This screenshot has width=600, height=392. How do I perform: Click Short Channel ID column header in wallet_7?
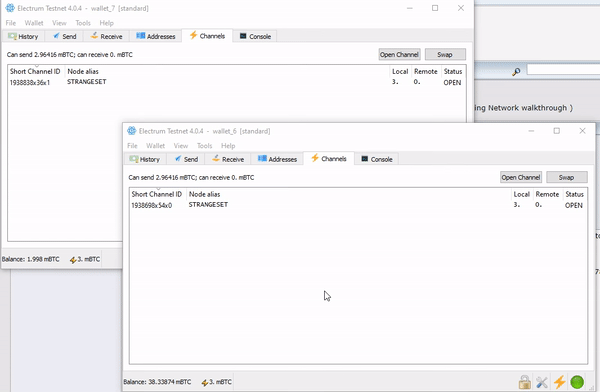(35, 71)
